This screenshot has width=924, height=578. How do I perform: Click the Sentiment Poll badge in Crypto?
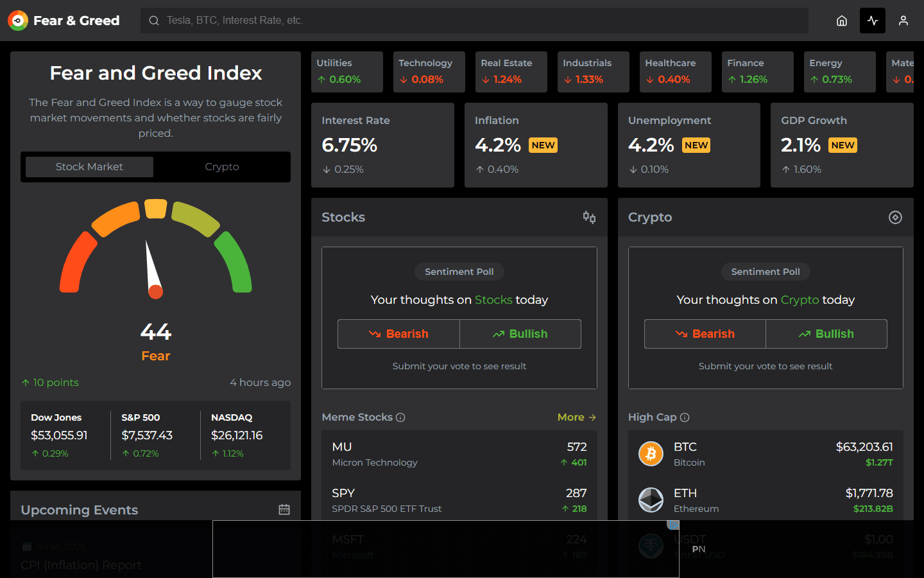coord(766,272)
